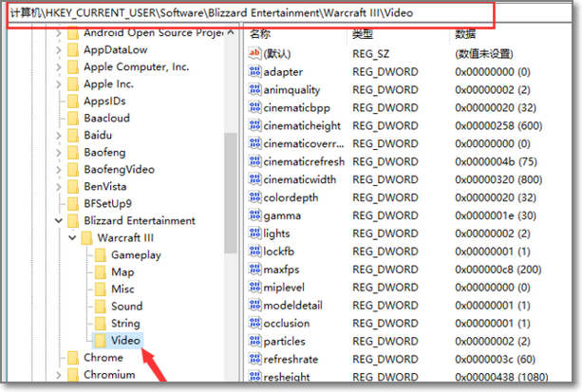Collapse the Blizzard Entertainment tree node
This screenshot has width=582, height=392.
pyautogui.click(x=59, y=220)
